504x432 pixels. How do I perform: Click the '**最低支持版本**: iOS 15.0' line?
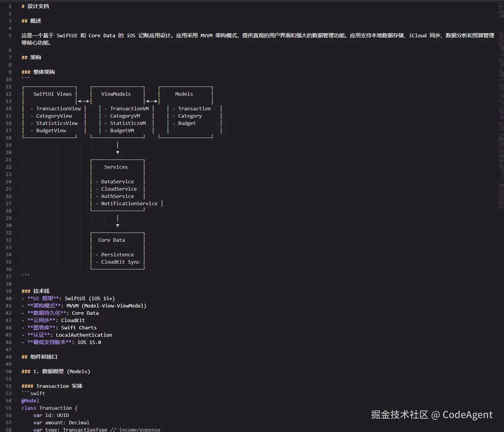click(61, 342)
